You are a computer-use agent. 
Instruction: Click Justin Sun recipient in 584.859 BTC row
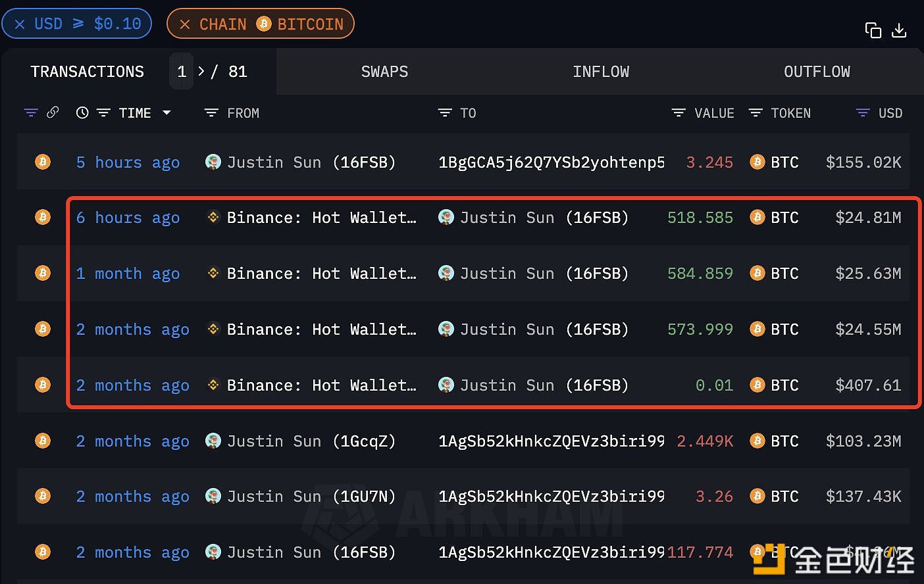(x=544, y=274)
